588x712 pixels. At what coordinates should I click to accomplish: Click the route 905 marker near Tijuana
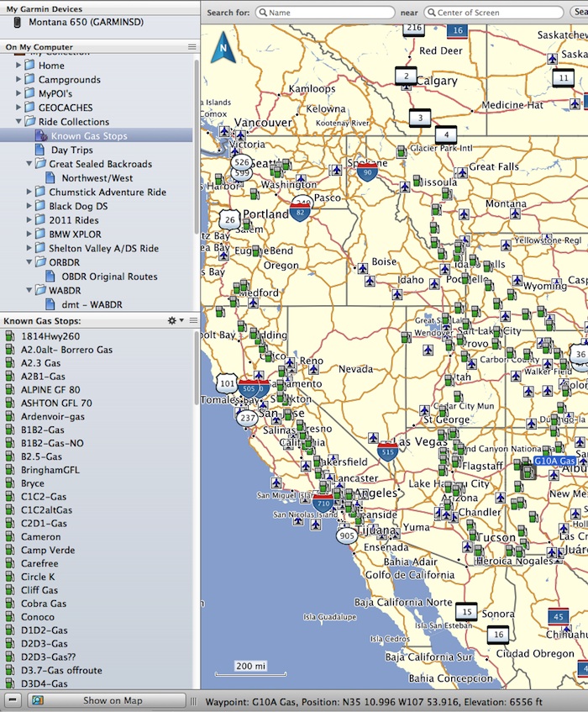point(347,535)
